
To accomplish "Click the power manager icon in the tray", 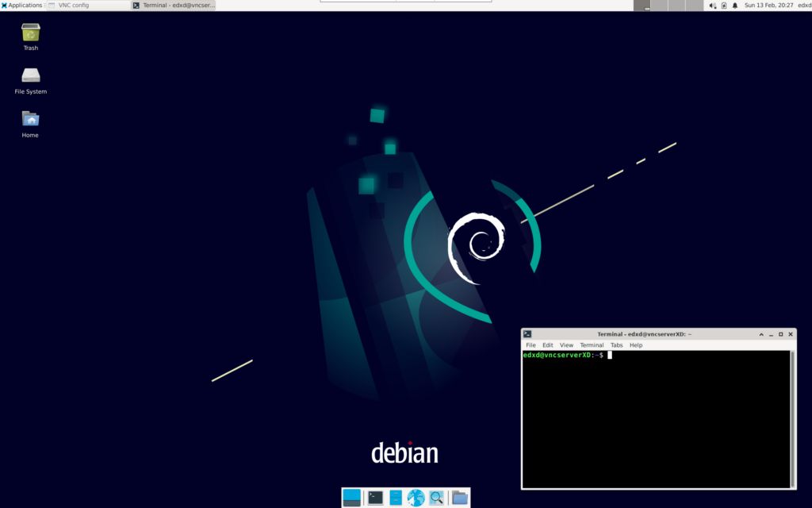I will 724,6.
